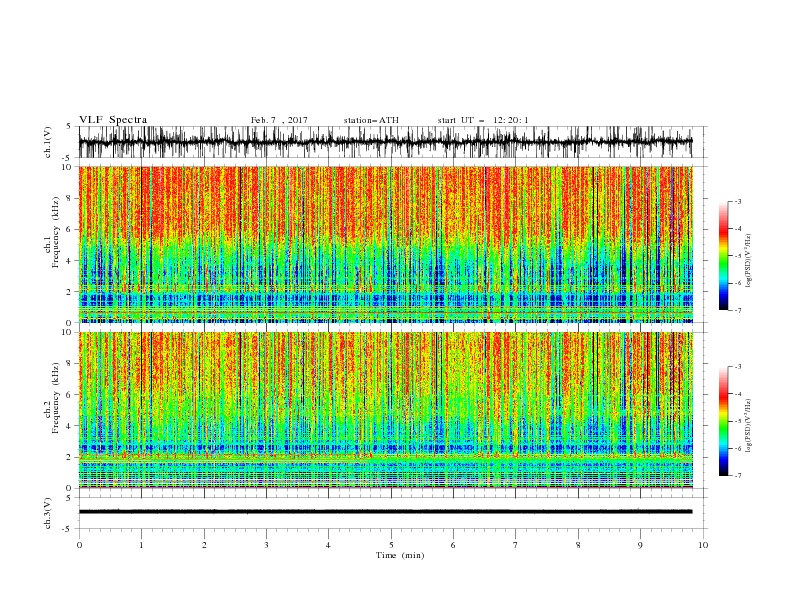Viewport: 792px width, 612px height.
Task: Click time axis tick label "8"
Action: [578, 545]
